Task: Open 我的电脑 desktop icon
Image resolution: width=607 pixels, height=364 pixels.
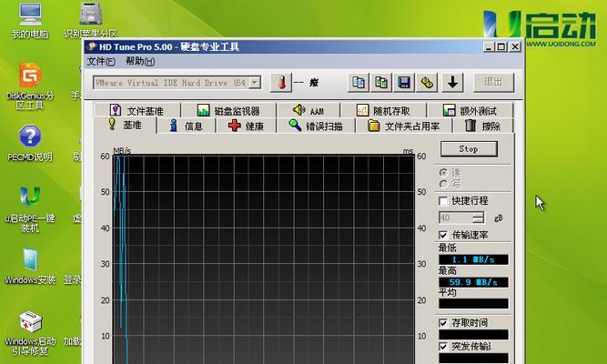Action: tap(30, 20)
